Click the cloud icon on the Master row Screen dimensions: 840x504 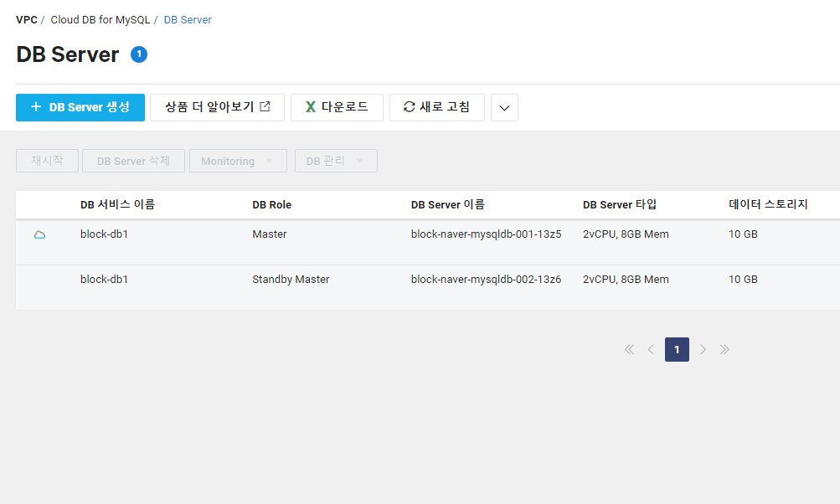pyautogui.click(x=39, y=234)
